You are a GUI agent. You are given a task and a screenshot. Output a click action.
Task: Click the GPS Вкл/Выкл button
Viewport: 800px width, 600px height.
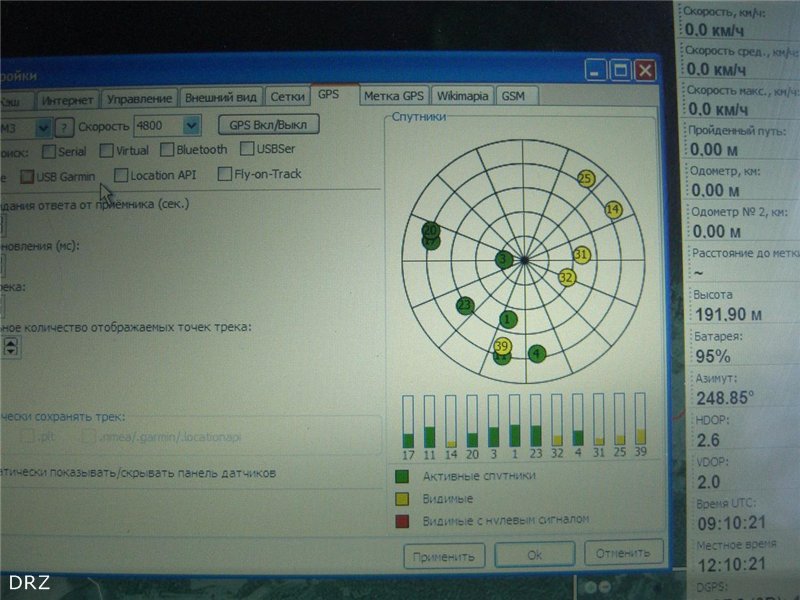[x=268, y=124]
